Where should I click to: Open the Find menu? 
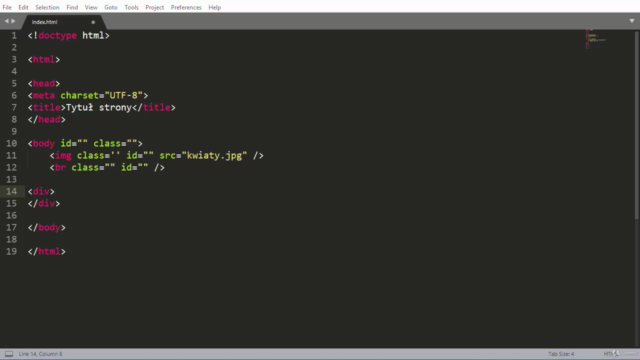pos(72,7)
